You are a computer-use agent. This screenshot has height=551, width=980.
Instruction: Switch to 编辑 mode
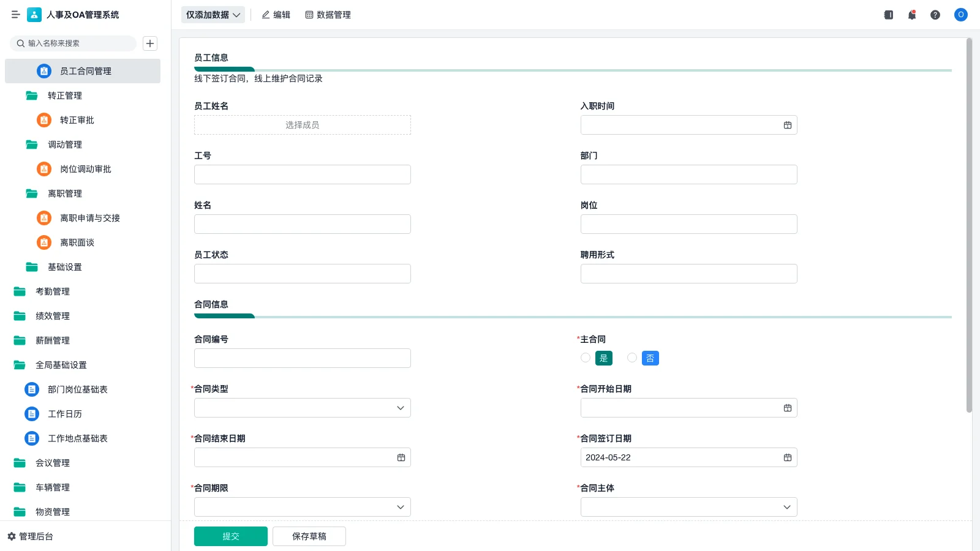tap(276, 15)
